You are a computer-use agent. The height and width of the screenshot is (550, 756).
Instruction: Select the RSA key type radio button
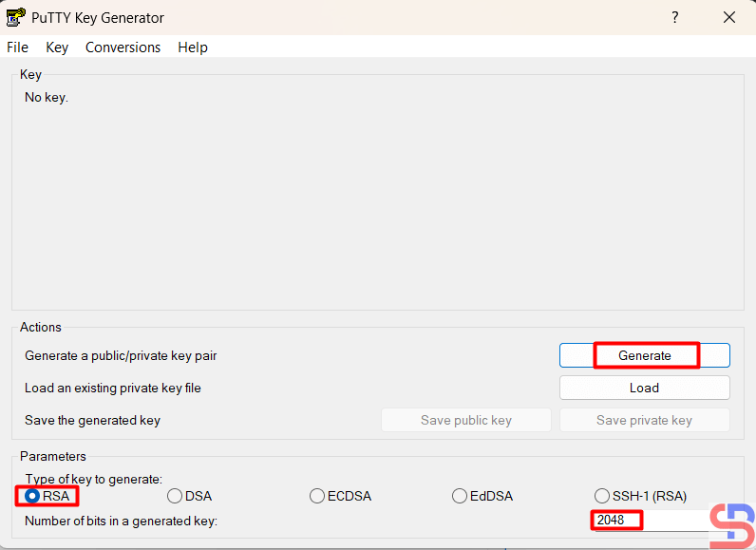pyautogui.click(x=32, y=496)
